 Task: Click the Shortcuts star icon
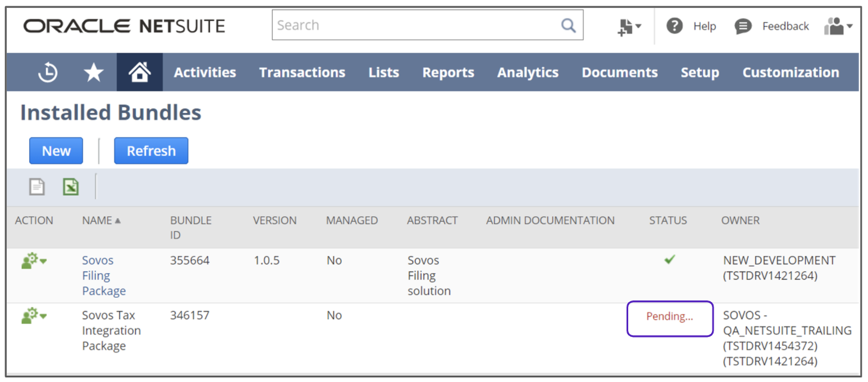pyautogui.click(x=93, y=72)
